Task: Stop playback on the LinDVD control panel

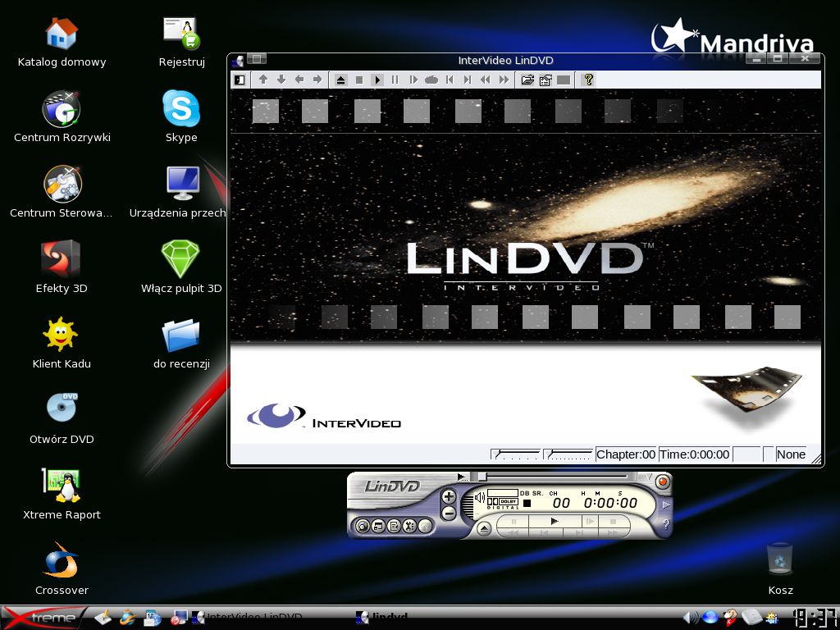Action: 613,521
